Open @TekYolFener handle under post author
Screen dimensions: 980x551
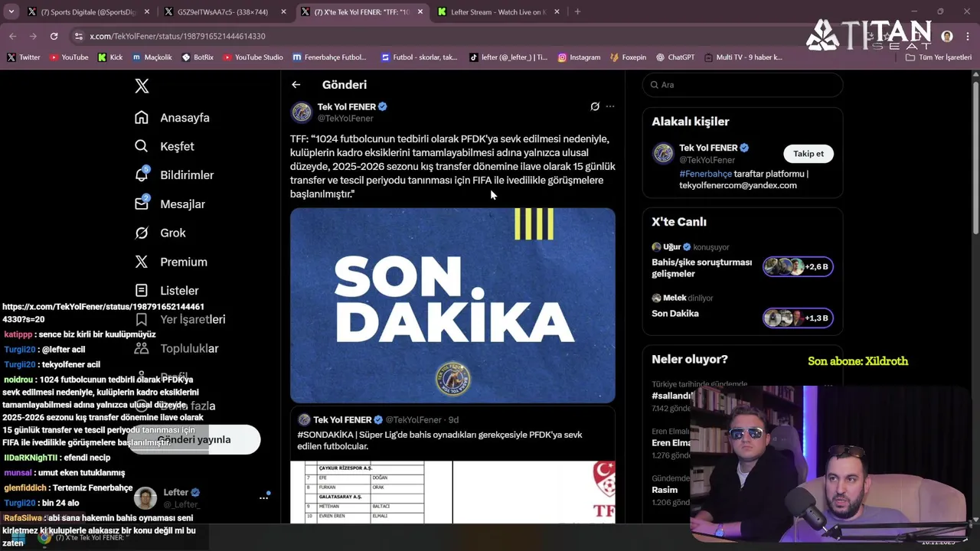coord(345,119)
